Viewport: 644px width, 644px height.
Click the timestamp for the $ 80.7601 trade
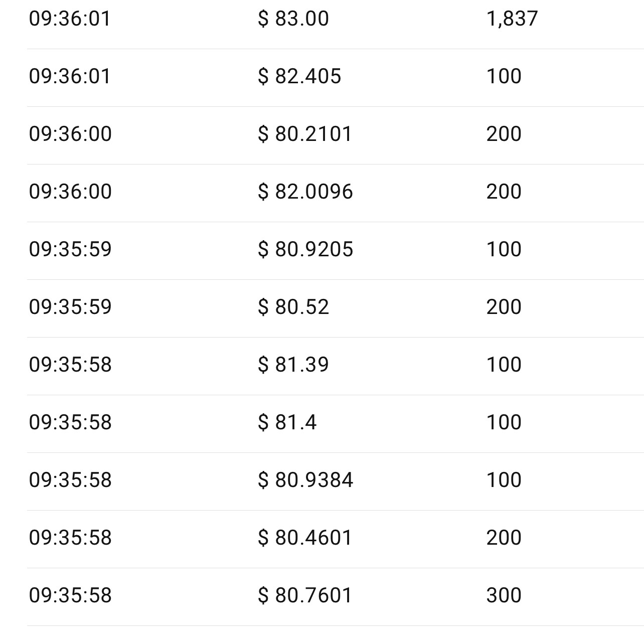tap(70, 596)
